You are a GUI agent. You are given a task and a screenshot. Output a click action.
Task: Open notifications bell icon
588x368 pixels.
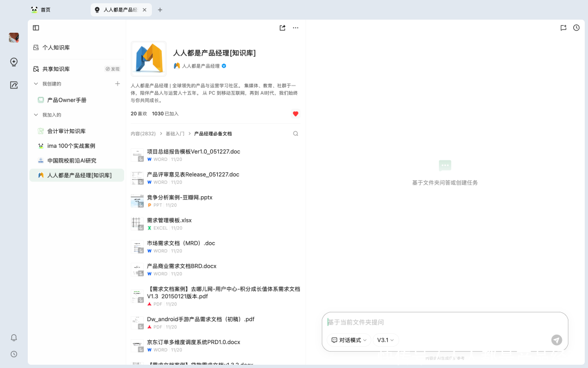click(14, 337)
